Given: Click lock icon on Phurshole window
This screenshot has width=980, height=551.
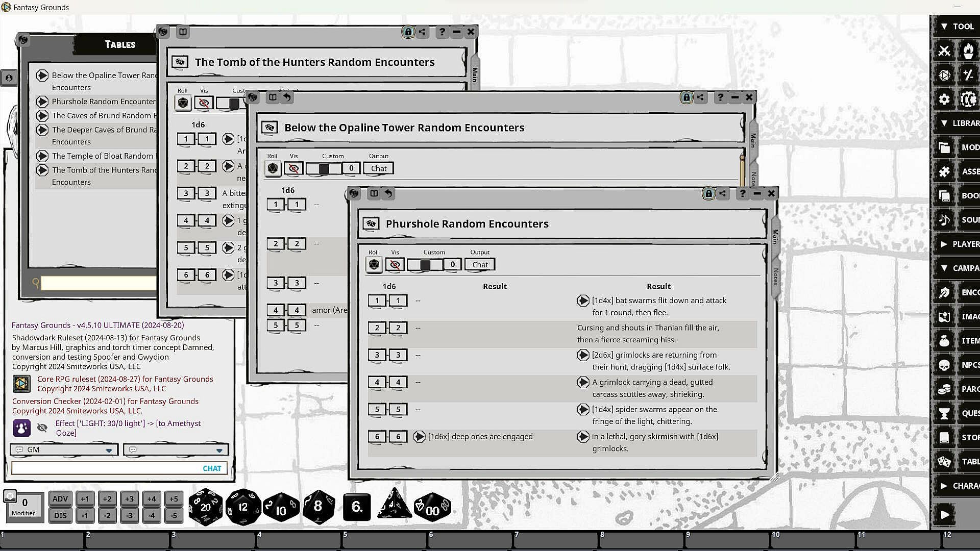Looking at the screenshot, I should coord(708,193).
